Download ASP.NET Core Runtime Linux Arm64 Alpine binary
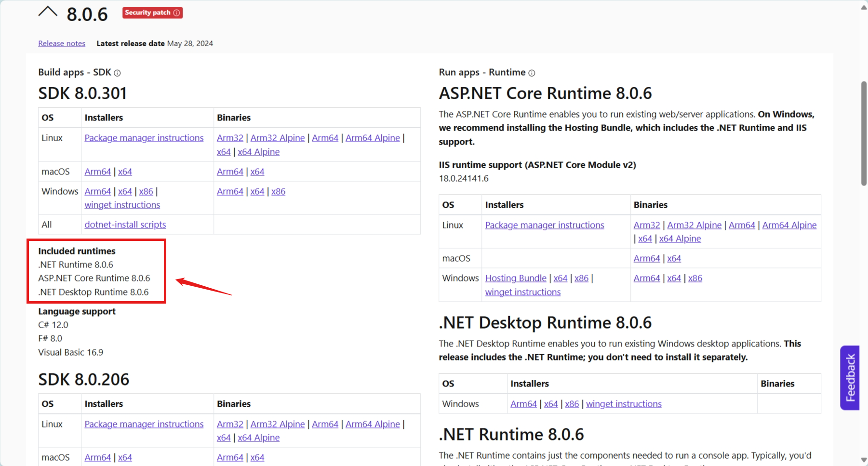Viewport: 868px width, 466px height. click(789, 225)
